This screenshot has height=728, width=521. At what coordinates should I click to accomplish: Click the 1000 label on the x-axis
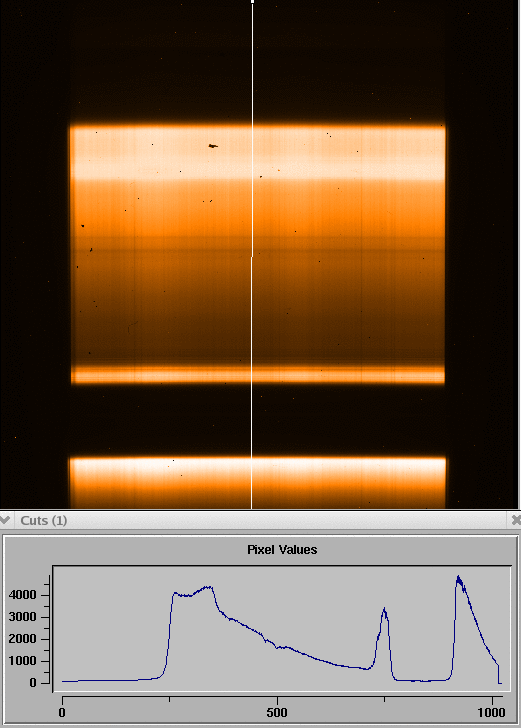point(491,712)
